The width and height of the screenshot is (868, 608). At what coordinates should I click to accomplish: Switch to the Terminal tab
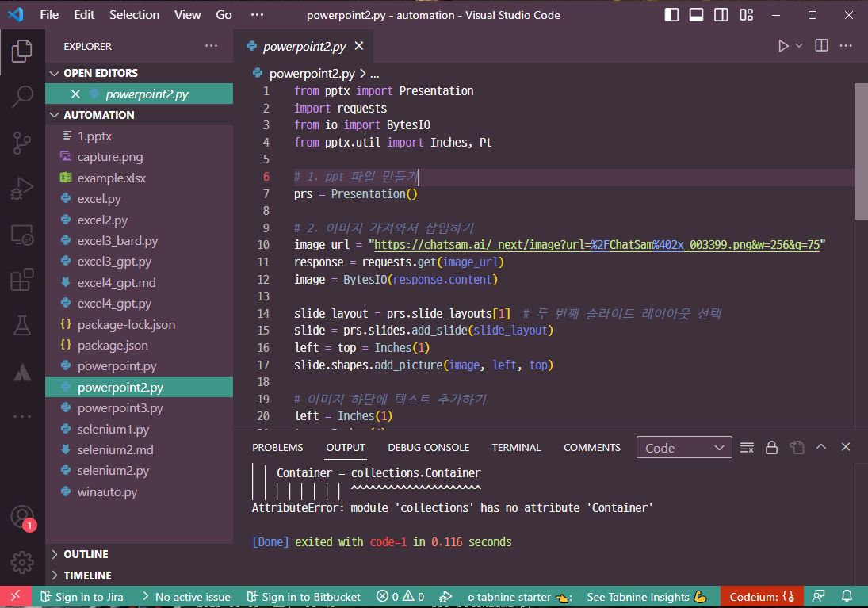point(516,447)
